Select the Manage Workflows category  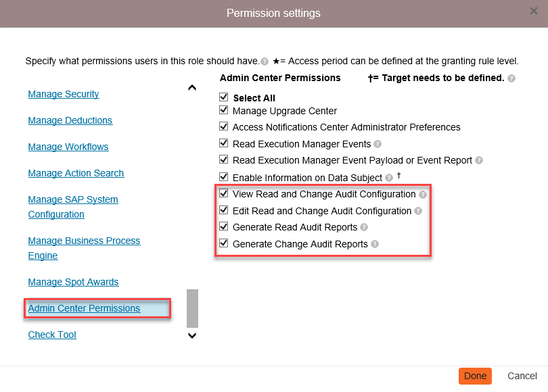click(68, 147)
